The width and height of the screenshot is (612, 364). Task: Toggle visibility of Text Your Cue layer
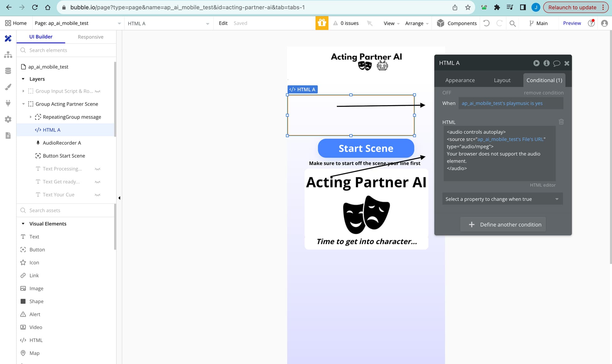[x=98, y=195]
